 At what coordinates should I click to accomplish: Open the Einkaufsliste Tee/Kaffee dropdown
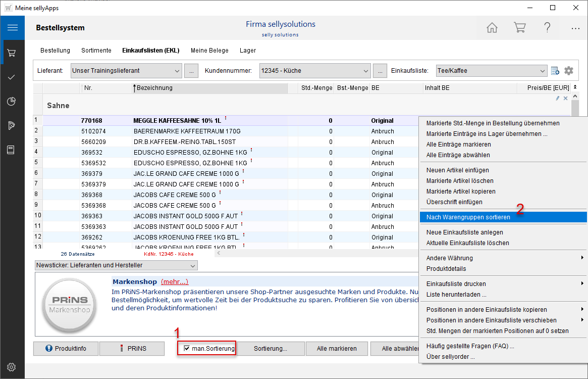click(542, 71)
